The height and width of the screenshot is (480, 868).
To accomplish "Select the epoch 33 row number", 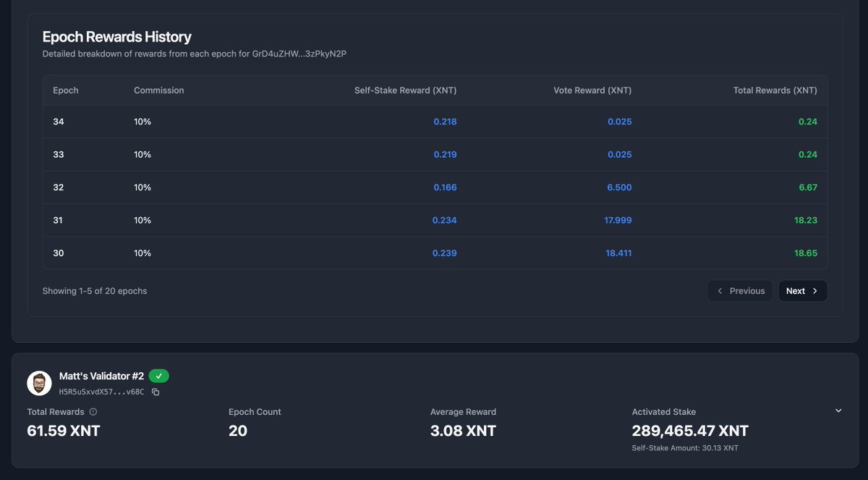I will (x=59, y=154).
